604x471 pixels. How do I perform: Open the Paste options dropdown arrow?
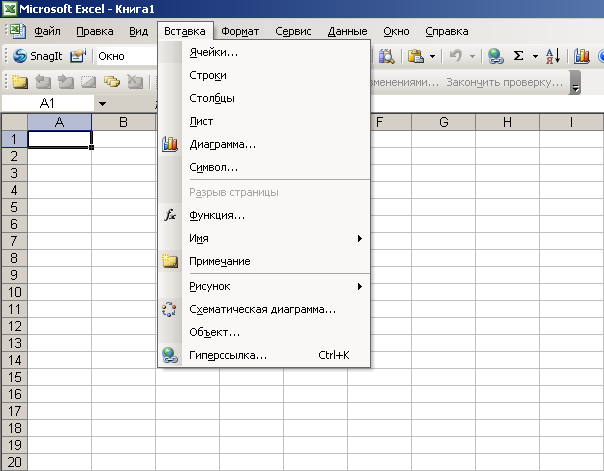pos(433,57)
